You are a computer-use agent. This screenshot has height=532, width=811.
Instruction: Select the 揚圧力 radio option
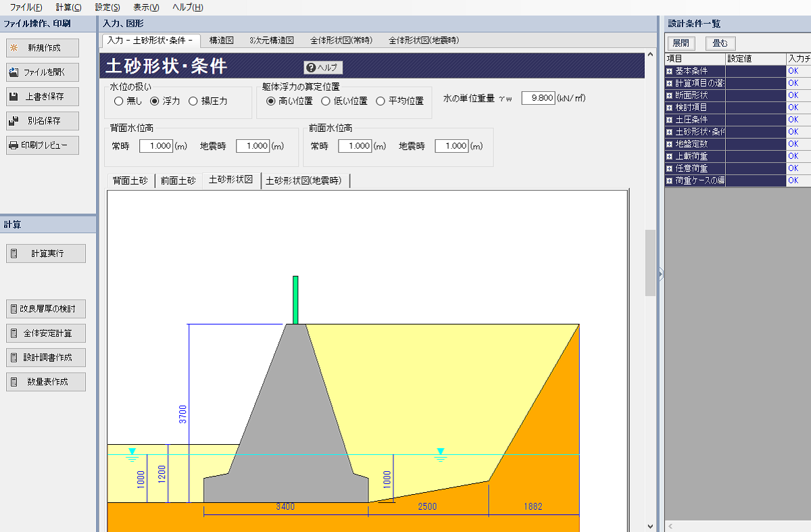click(193, 101)
